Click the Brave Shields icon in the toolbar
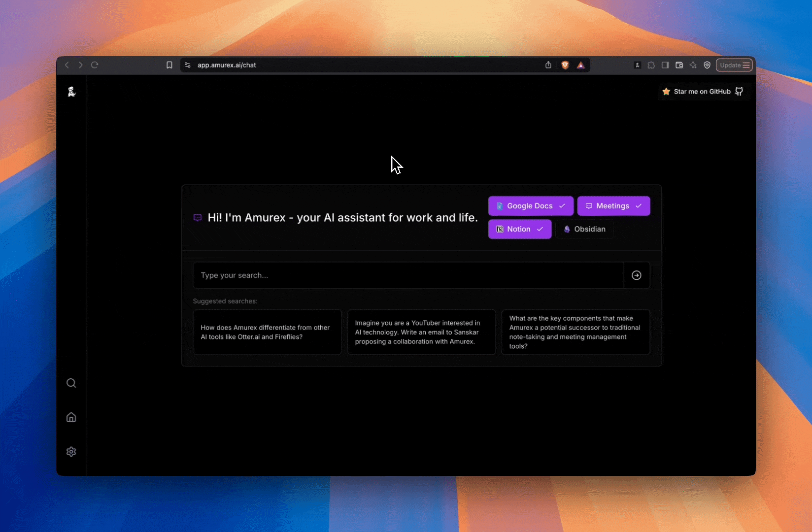This screenshot has width=812, height=532. 565,65
